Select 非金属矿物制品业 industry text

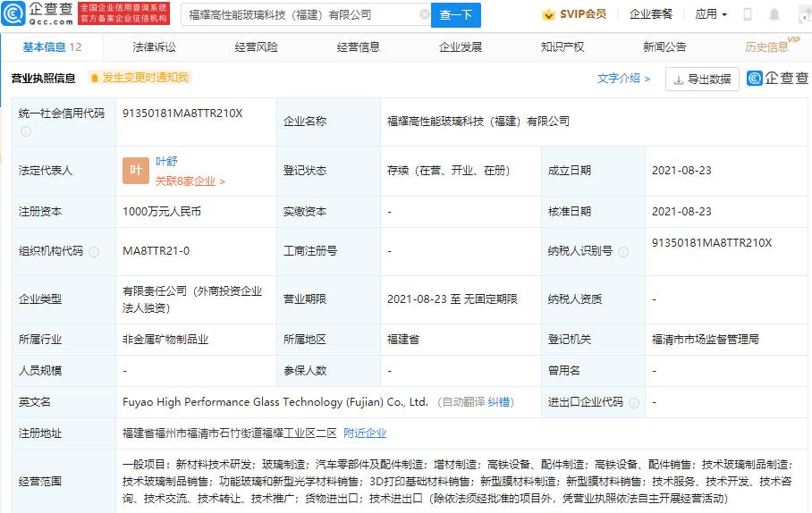click(165, 340)
